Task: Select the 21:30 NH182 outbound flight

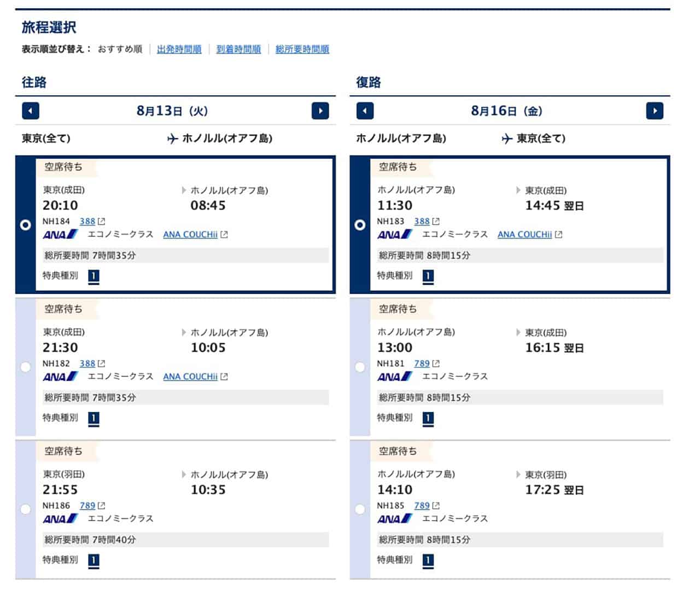Action: [x=26, y=367]
